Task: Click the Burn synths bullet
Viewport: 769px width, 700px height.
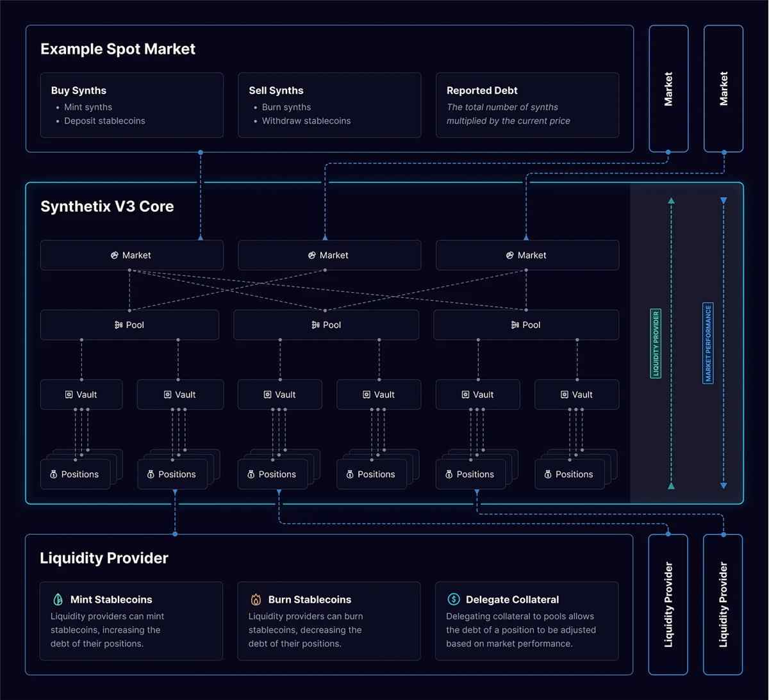Action: (286, 107)
